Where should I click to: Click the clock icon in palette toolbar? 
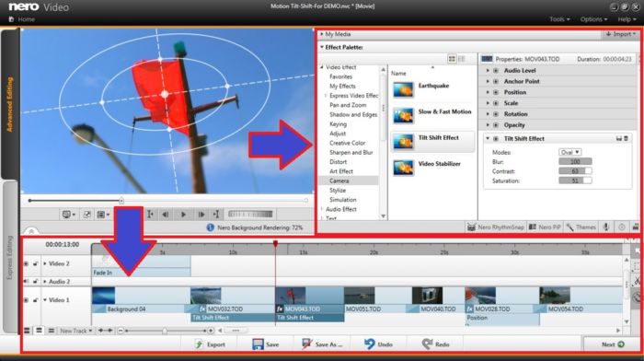(x=622, y=227)
